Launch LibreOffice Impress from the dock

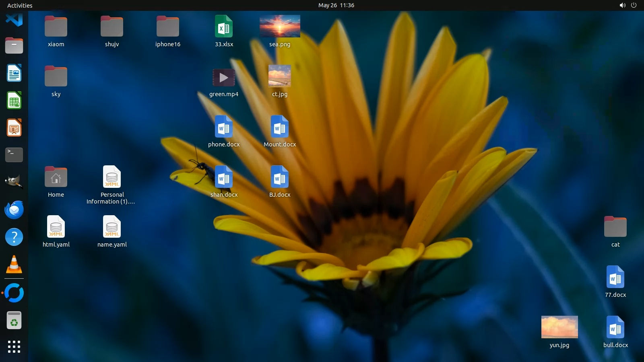point(14,128)
